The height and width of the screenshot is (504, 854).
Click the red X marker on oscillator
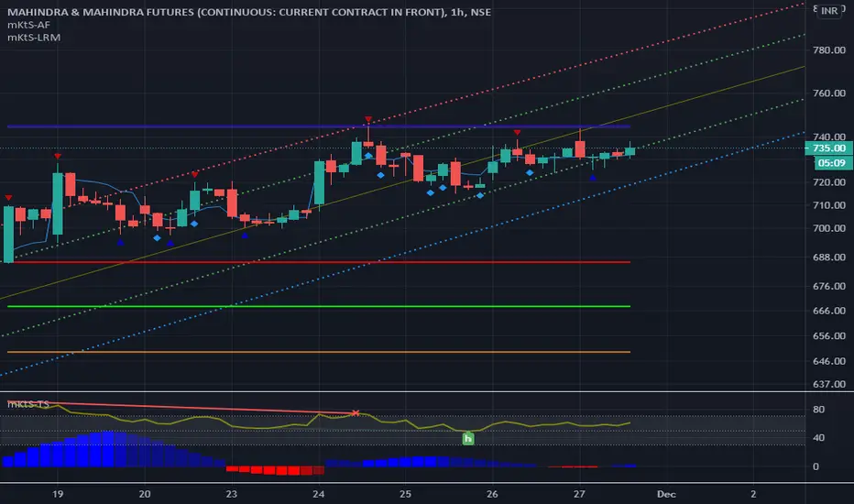[x=356, y=413]
